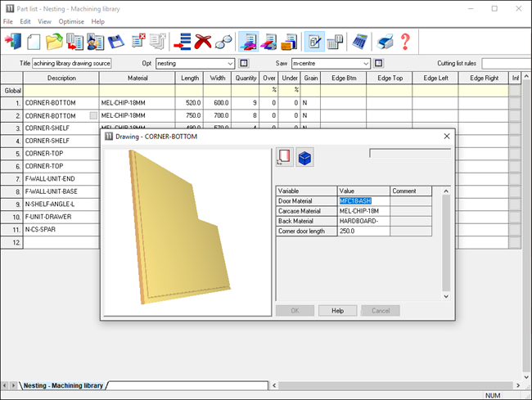The height and width of the screenshot is (400, 532).
Task: Click the blue 3D cube view icon
Action: pos(305,158)
